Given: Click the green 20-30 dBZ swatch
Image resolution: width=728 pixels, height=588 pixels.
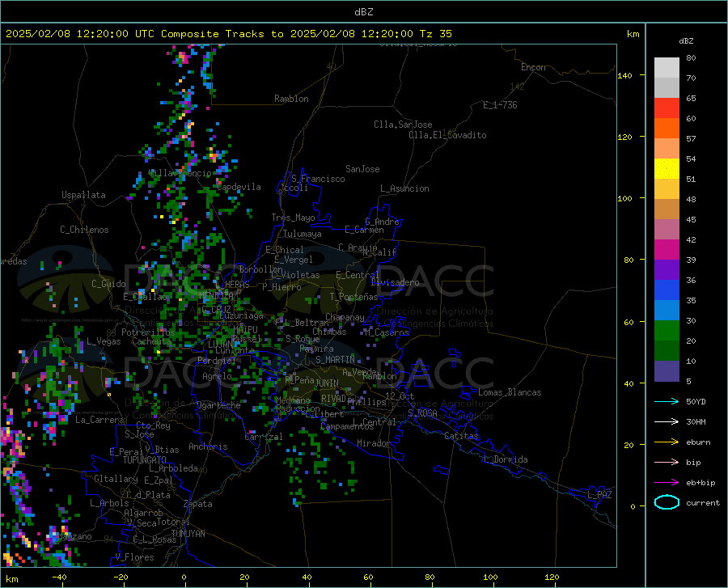Looking at the screenshot, I should pyautogui.click(x=667, y=331).
